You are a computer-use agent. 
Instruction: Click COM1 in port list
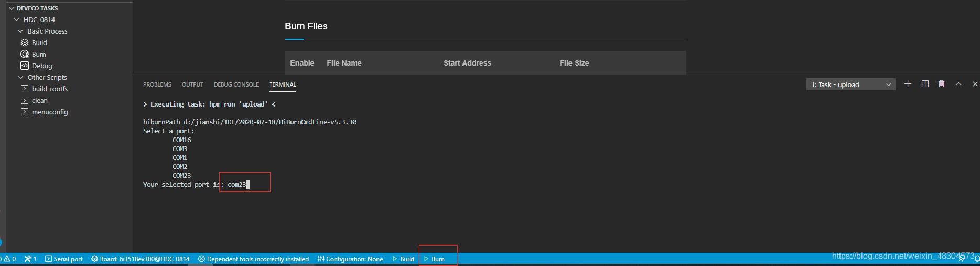(x=180, y=158)
